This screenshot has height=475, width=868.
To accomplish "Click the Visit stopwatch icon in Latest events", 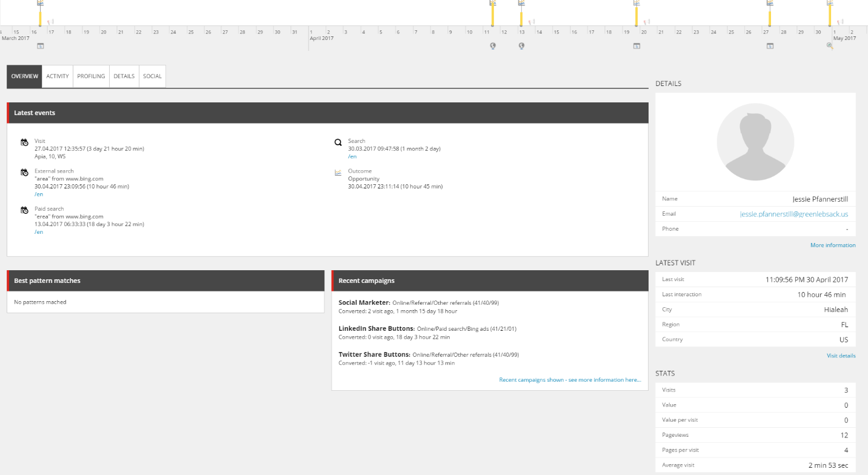I will [x=24, y=142].
